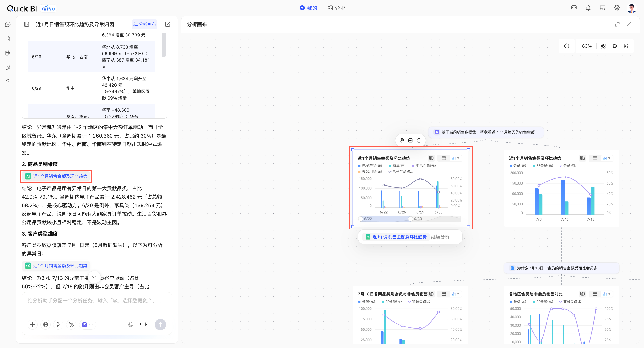Click the AI insight icon on 各地区会员与非会员销售对比 chart

(583, 294)
